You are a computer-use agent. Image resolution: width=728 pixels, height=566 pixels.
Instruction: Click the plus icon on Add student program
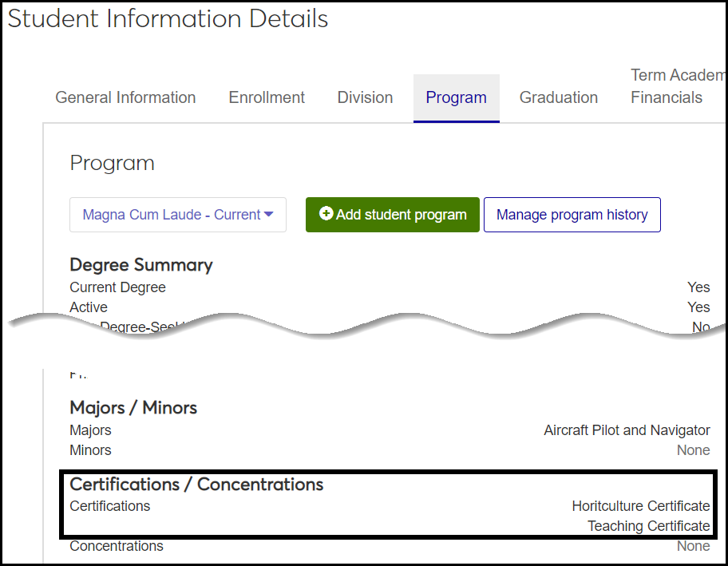(x=326, y=214)
